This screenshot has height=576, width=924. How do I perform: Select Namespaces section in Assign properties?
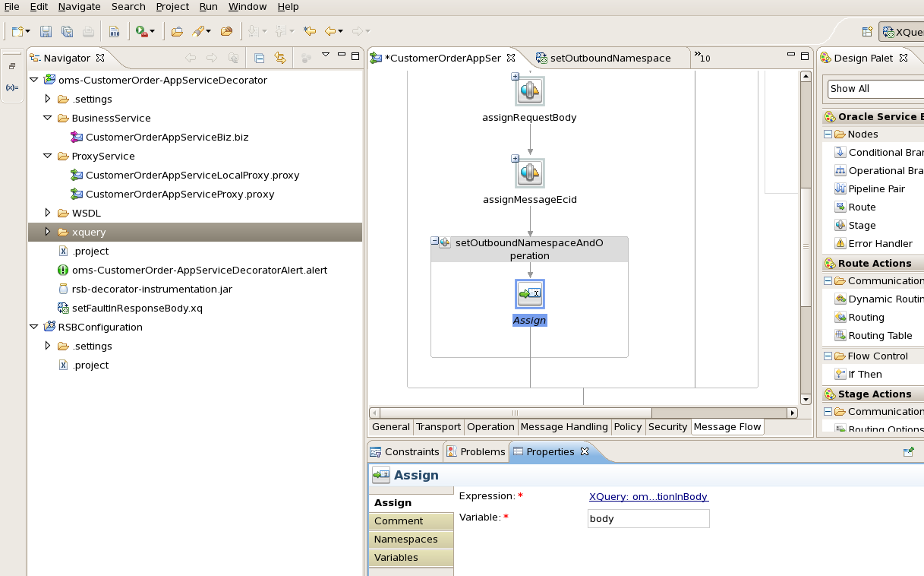(x=411, y=539)
